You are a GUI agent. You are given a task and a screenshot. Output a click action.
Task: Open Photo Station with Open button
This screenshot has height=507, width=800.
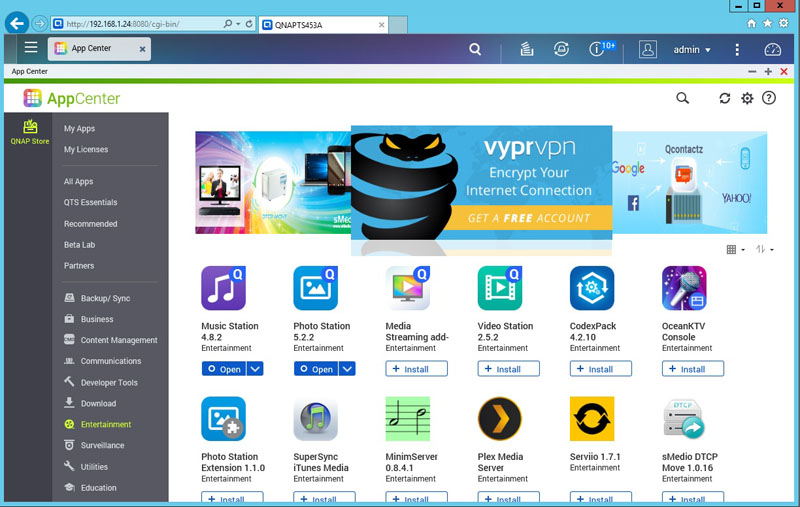[x=316, y=368]
